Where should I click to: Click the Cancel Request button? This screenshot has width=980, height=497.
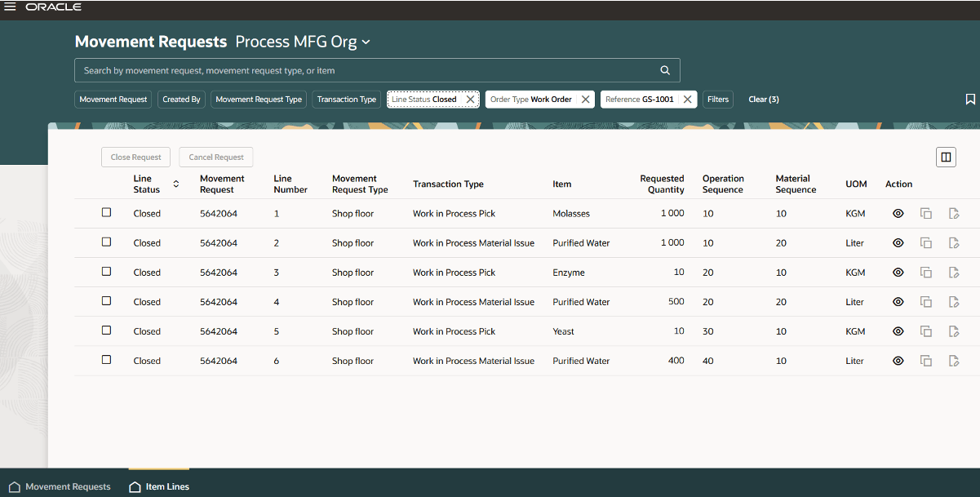216,158
